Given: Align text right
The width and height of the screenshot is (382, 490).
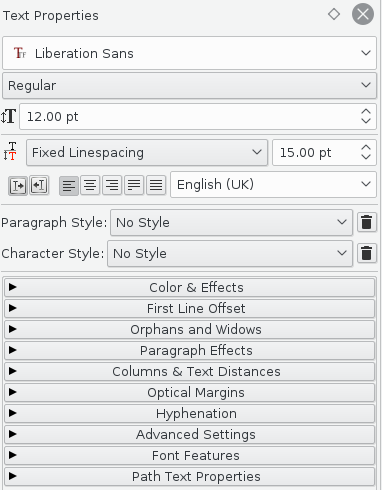Looking at the screenshot, I should 112,185.
